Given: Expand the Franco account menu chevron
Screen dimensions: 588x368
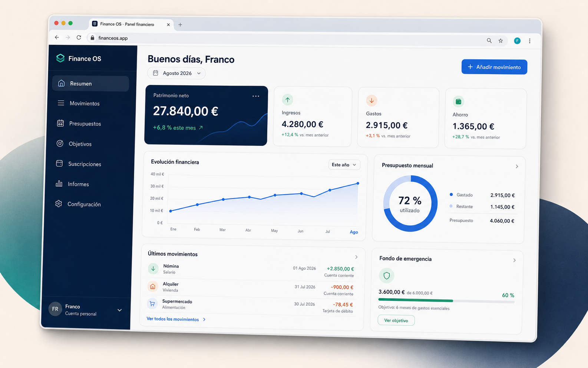Looking at the screenshot, I should point(120,310).
